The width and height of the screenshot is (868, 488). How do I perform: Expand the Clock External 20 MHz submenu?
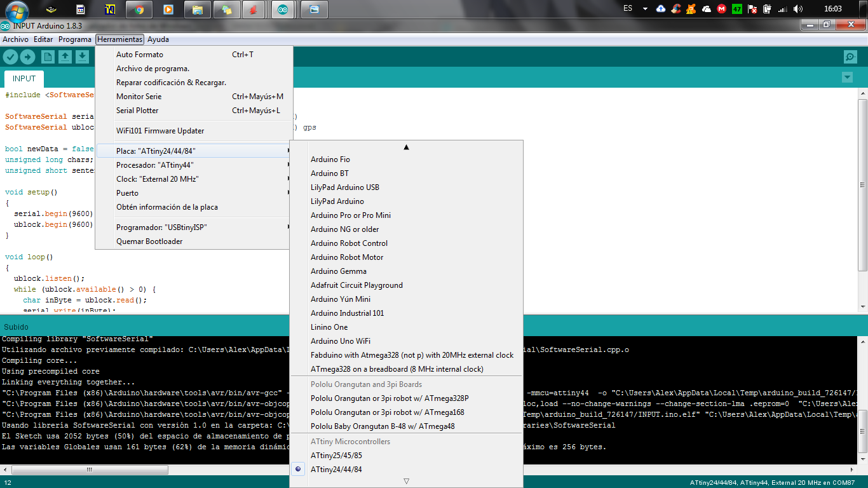(194, 179)
